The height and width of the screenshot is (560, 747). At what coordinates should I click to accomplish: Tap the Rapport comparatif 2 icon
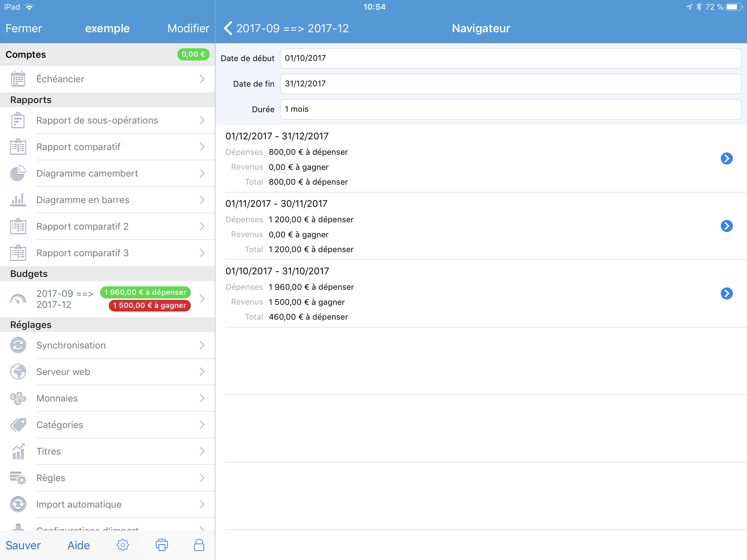tap(18, 227)
